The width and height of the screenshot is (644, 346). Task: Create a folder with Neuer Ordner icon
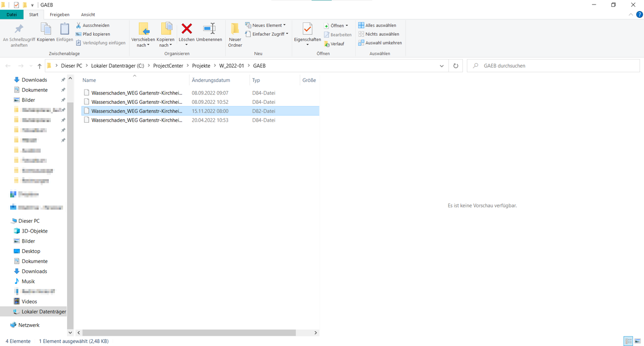coord(235,30)
